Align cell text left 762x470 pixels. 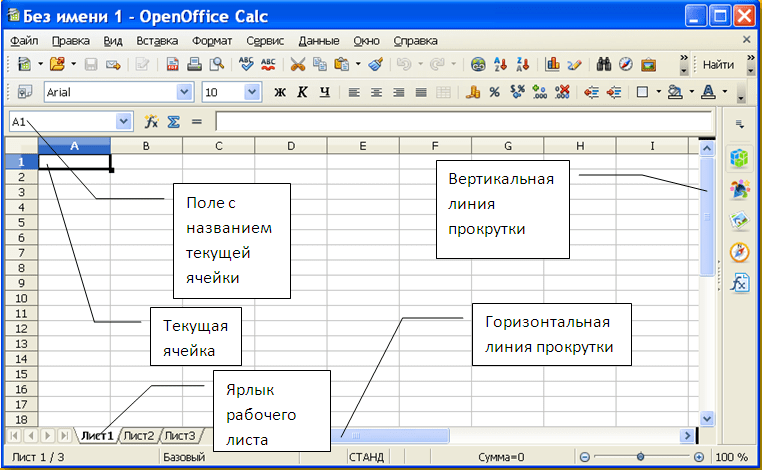pos(354,92)
